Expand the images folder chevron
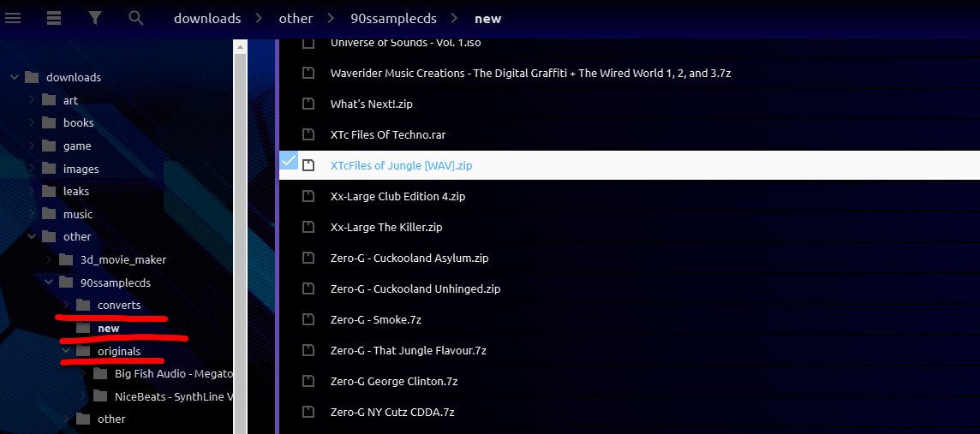Viewport: 980px width, 434px height. tap(31, 169)
